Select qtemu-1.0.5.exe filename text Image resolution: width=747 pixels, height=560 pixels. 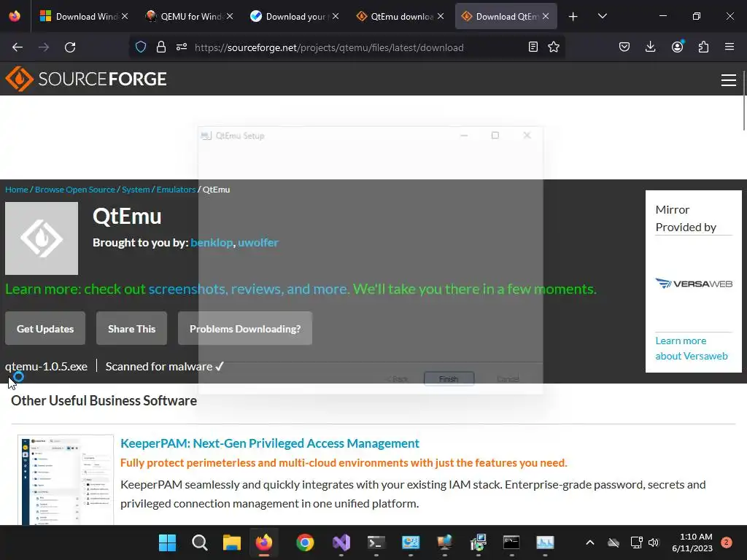pos(46,366)
